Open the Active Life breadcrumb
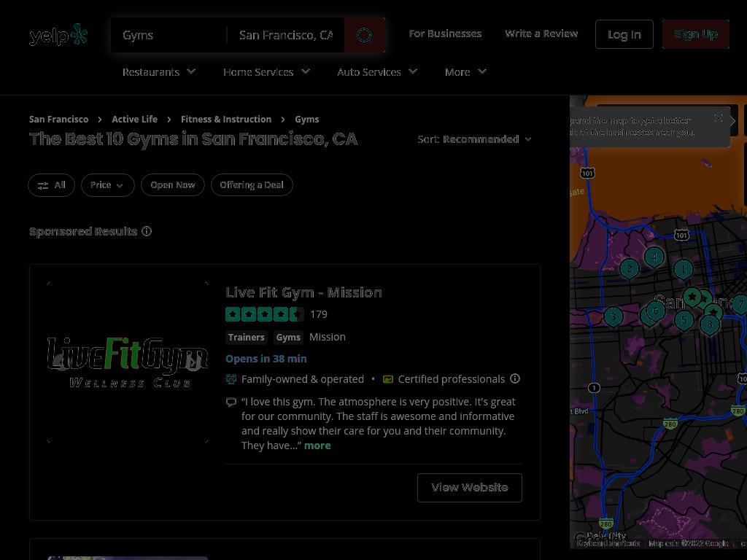This screenshot has height=560, width=747. (x=134, y=119)
